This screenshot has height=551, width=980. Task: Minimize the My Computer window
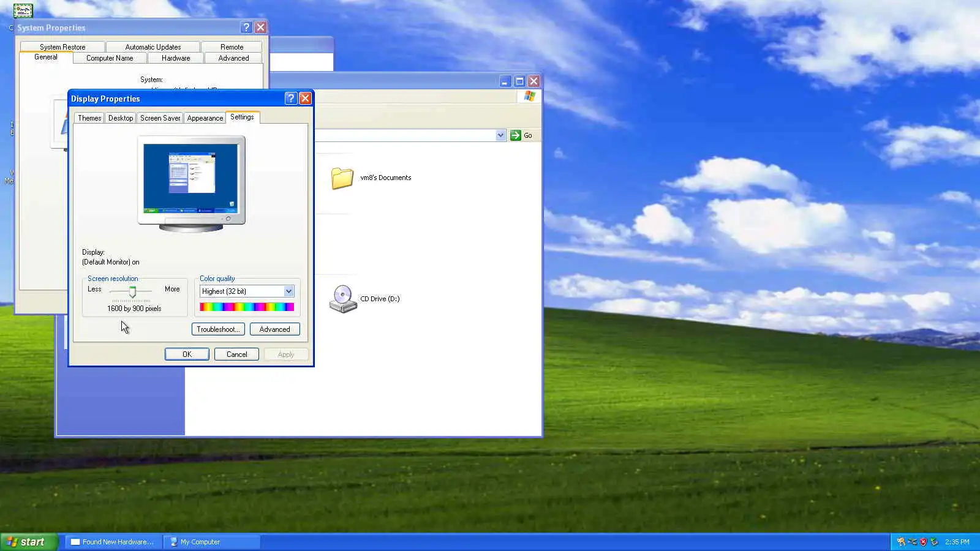click(x=505, y=81)
